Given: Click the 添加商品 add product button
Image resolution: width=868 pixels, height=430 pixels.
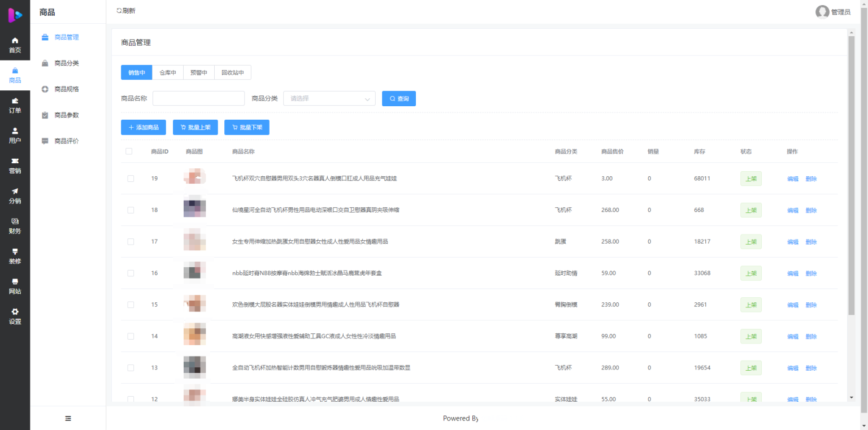Looking at the screenshot, I should pyautogui.click(x=144, y=128).
